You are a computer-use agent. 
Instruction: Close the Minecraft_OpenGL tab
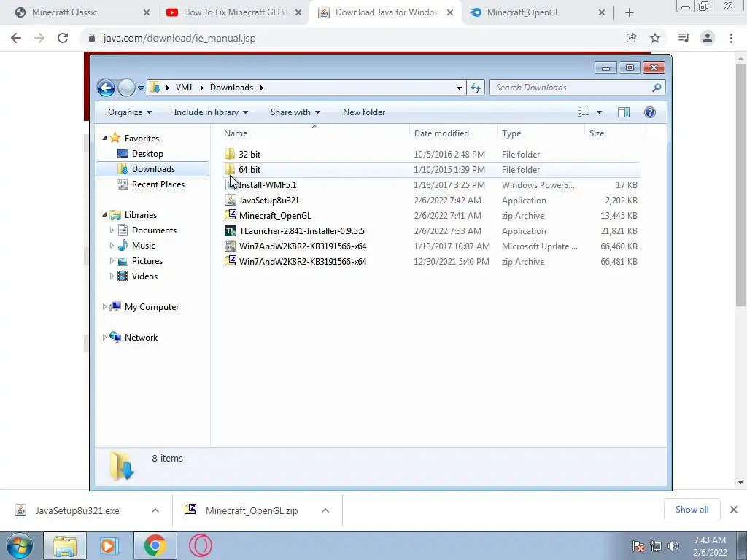pyautogui.click(x=602, y=12)
